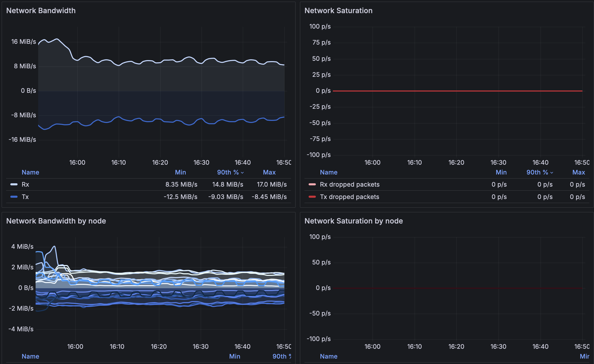Click the Tx Max value -8.45 MiB/s
The height and width of the screenshot is (364, 594).
pyautogui.click(x=269, y=197)
